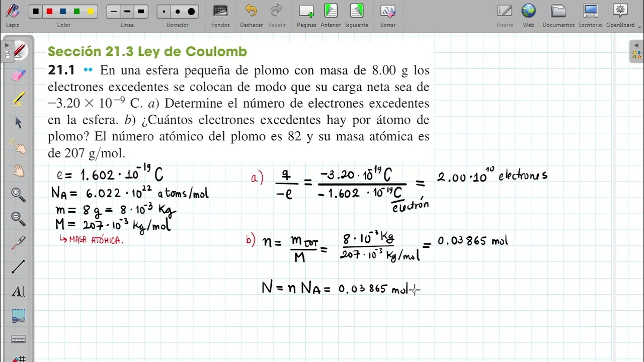Pick the large eraser size

pyautogui.click(x=191, y=12)
